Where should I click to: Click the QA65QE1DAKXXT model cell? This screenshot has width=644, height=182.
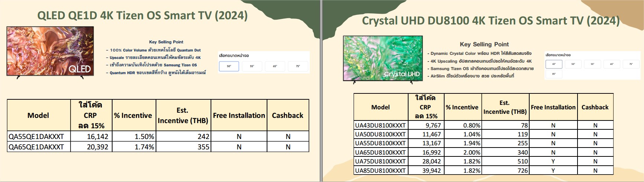[x=39, y=147]
